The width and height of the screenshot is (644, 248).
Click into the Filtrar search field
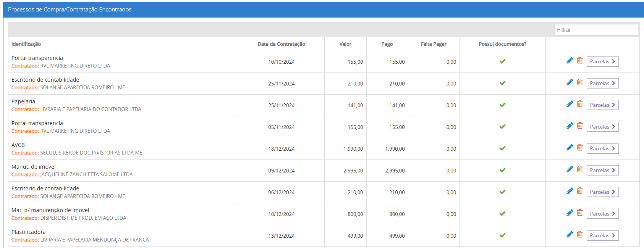595,30
